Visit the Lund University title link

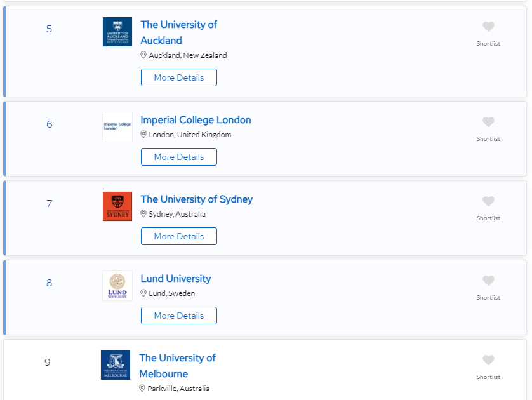pyautogui.click(x=176, y=279)
